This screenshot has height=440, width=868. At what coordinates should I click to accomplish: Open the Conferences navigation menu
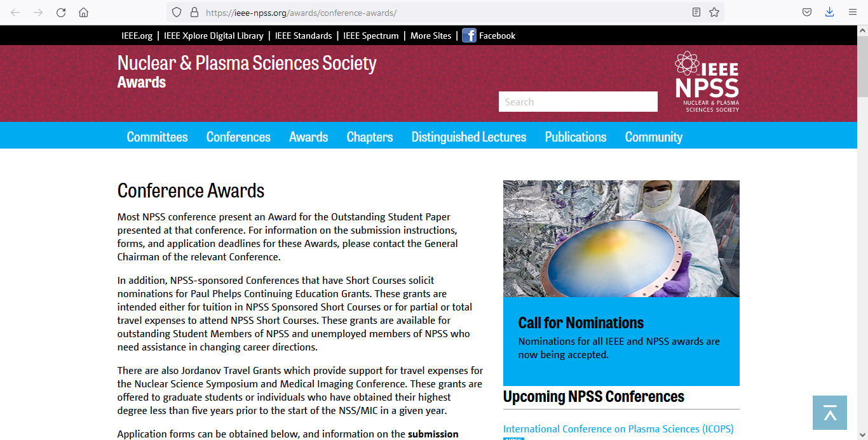point(238,137)
